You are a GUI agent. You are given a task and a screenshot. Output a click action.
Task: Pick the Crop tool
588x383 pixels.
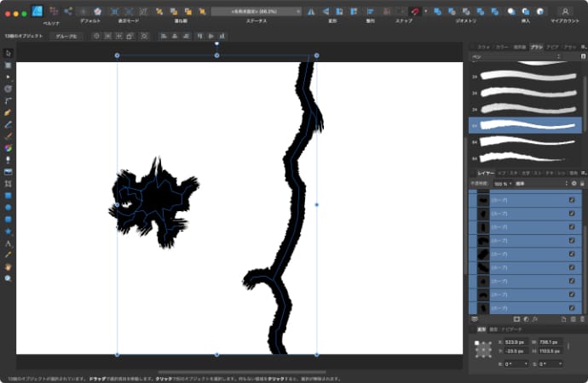tap(8, 183)
